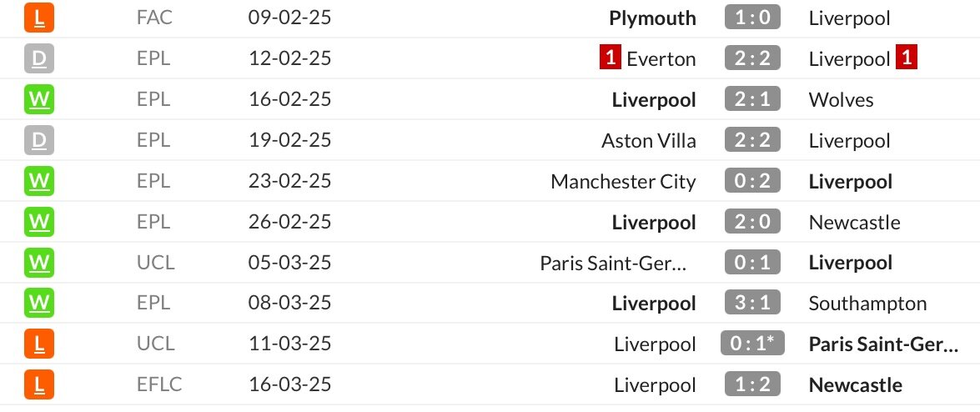Open the 3:1 Liverpool vs Southampton score
The height and width of the screenshot is (412, 980).
(x=752, y=304)
